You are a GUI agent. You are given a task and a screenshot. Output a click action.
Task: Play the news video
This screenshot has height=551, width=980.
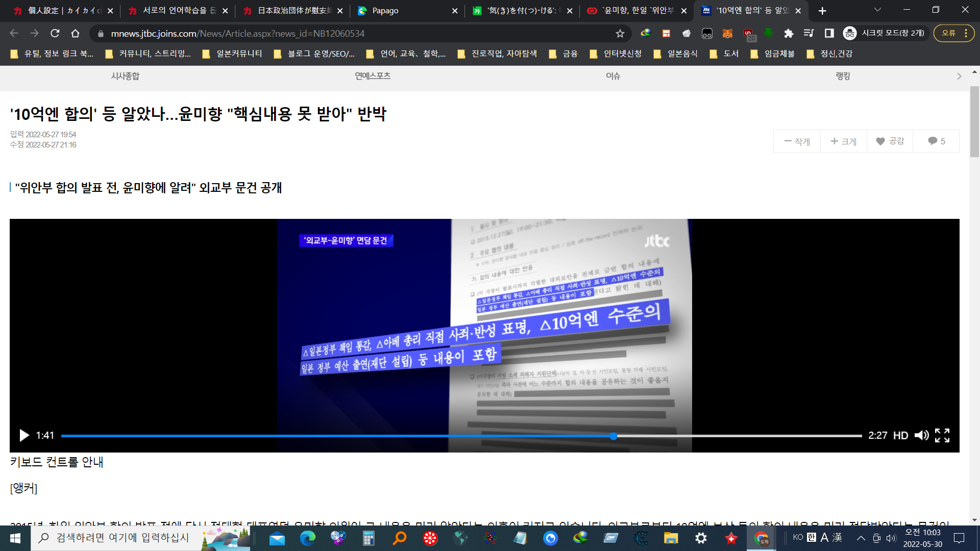pos(24,435)
